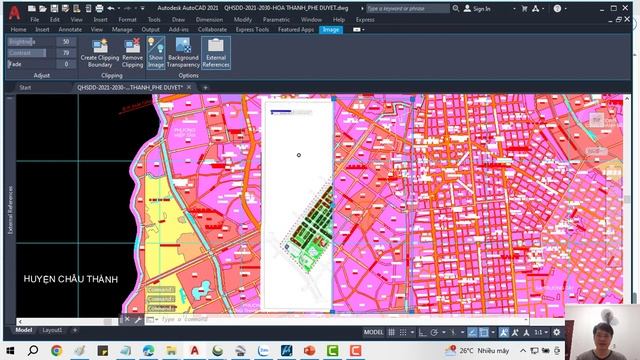The image size is (640, 360).
Task: Open Google Chrome from the taskbar
Action: 56,350
